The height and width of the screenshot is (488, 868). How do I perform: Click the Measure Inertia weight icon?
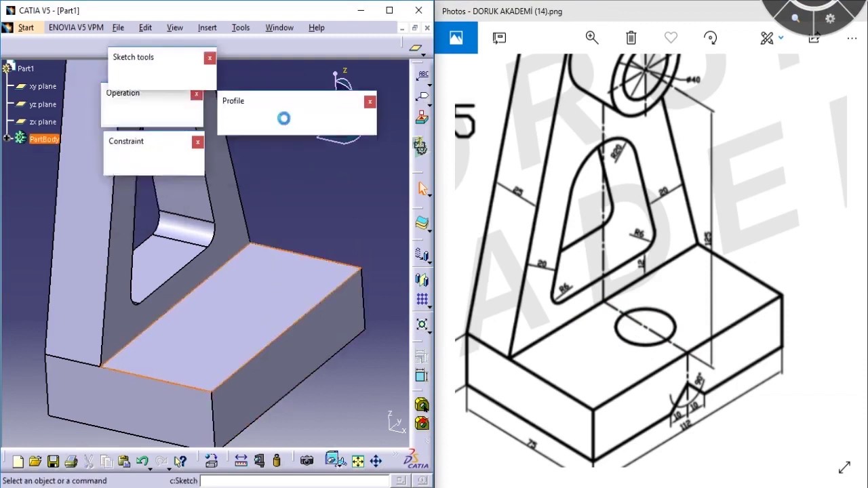pos(277,462)
